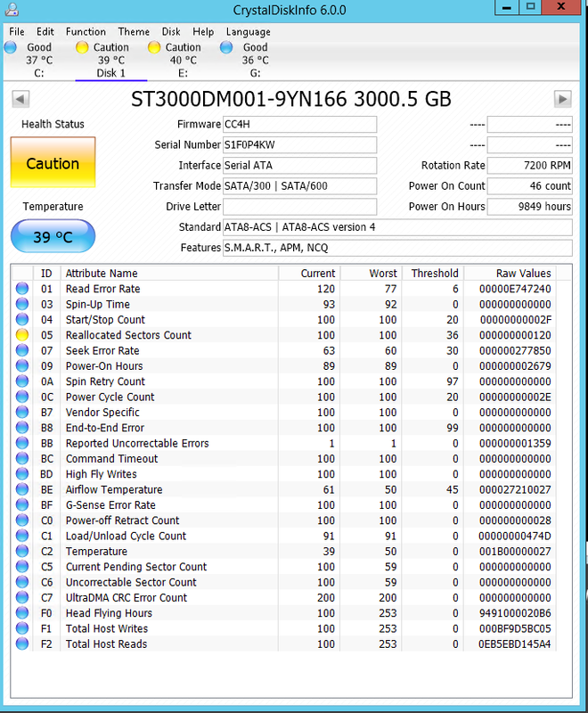Open the Edit menu
This screenshot has height=713, width=588.
45,32
